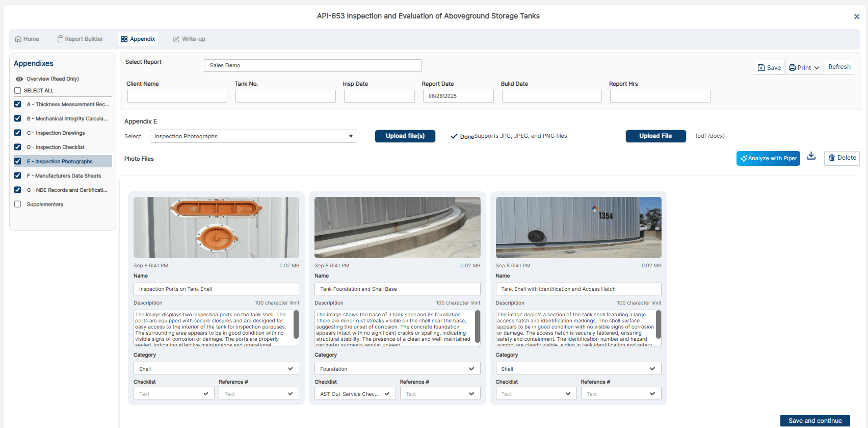The height and width of the screenshot is (428, 868).
Task: Go to the Home tab
Action: click(27, 39)
